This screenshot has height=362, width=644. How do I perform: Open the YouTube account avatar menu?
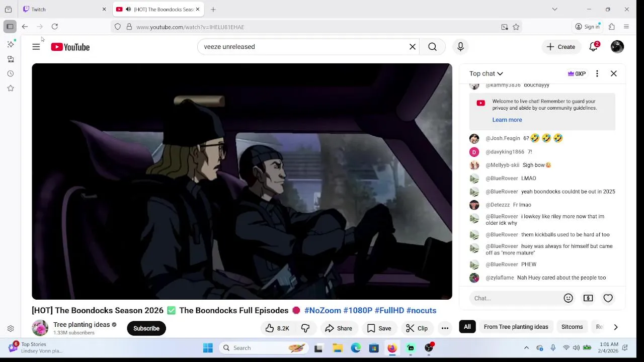617,47
